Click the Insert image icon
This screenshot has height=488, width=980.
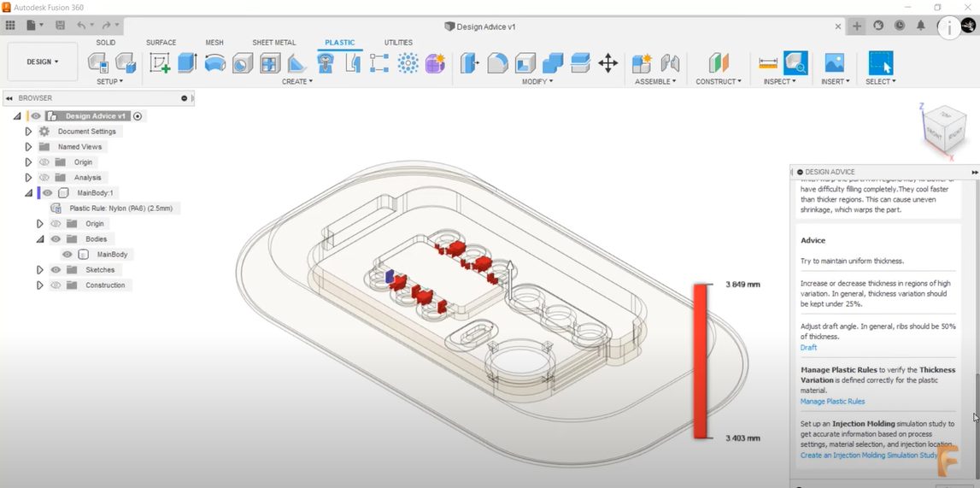pyautogui.click(x=835, y=62)
